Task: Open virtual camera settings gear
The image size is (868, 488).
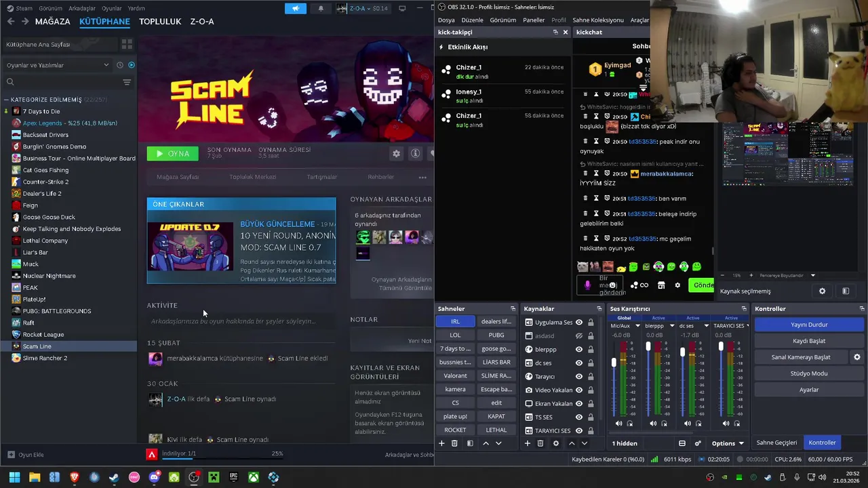Action: click(857, 357)
